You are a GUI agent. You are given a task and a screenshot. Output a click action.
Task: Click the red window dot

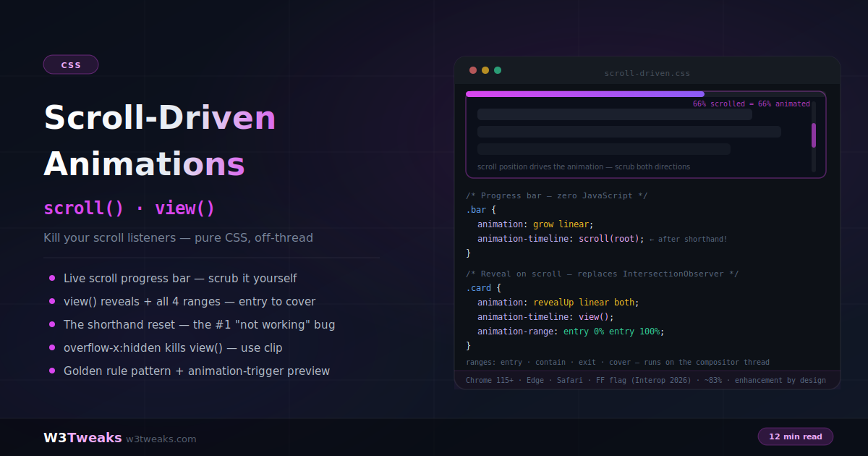(x=473, y=70)
